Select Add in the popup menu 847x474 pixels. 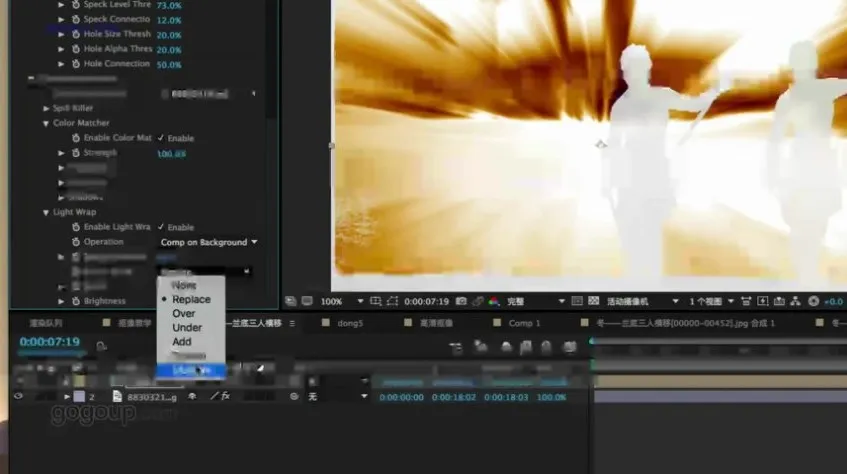182,341
